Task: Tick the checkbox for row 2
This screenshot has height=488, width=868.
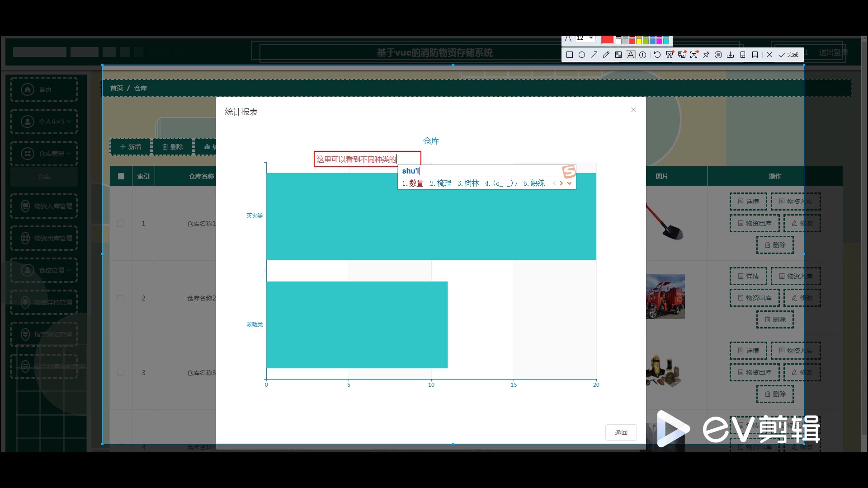Action: 120,298
